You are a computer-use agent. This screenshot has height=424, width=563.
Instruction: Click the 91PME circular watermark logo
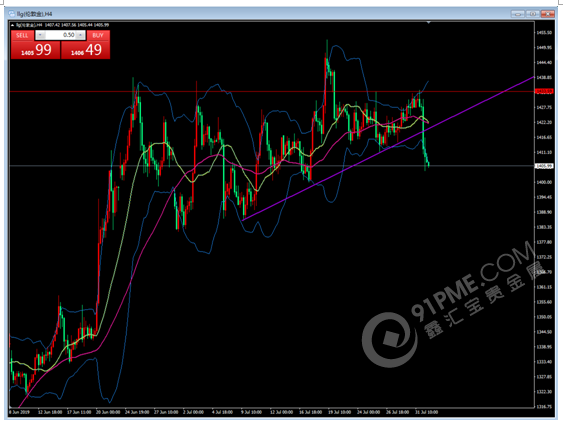tap(390, 339)
